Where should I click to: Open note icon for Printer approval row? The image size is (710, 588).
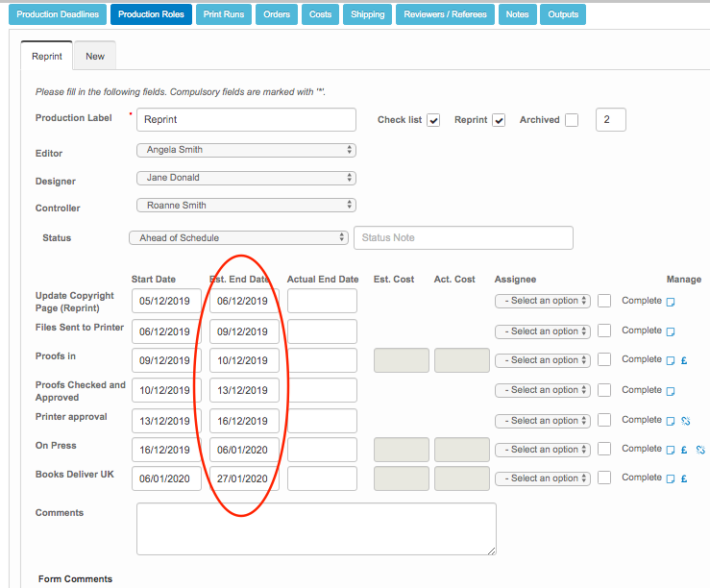tap(671, 421)
